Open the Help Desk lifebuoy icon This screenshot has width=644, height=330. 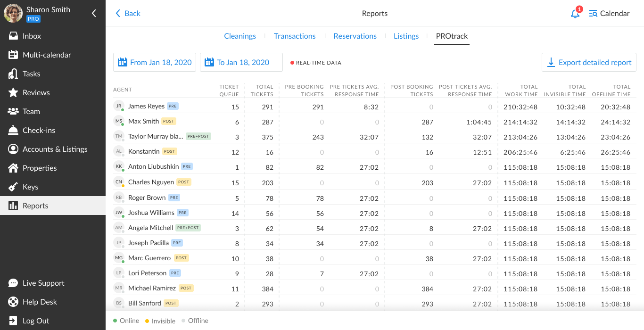pyautogui.click(x=13, y=302)
